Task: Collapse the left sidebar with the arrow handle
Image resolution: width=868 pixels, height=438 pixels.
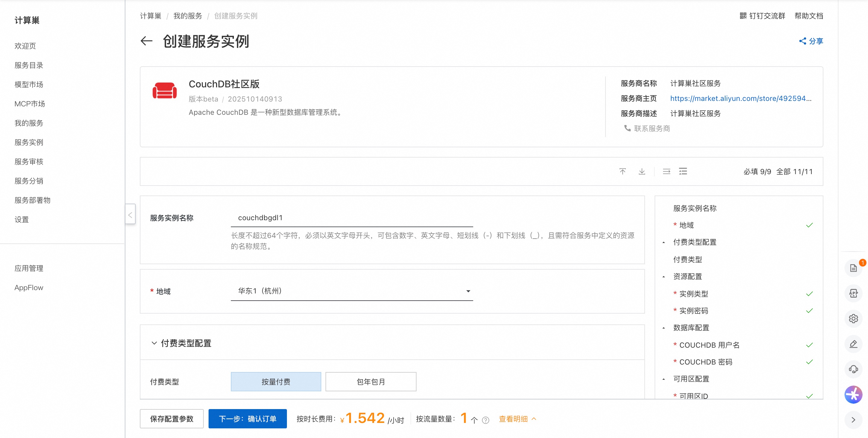Action: (130, 214)
